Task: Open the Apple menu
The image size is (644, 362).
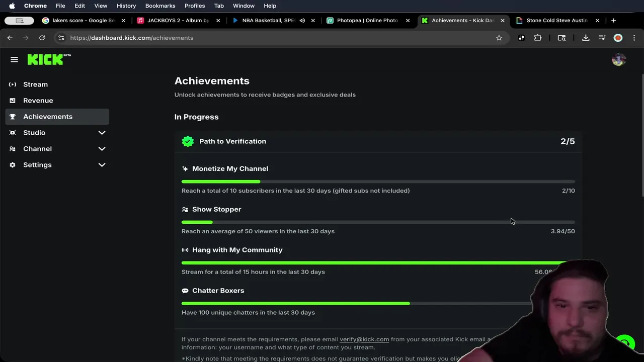Action: pyautogui.click(x=12, y=6)
